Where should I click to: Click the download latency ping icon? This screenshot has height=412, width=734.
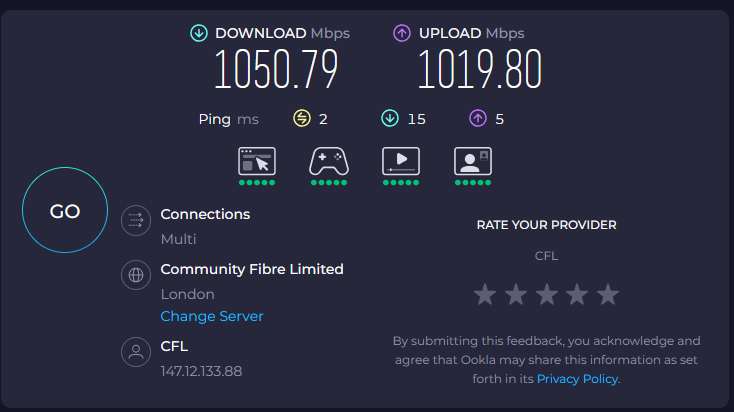[x=390, y=119]
